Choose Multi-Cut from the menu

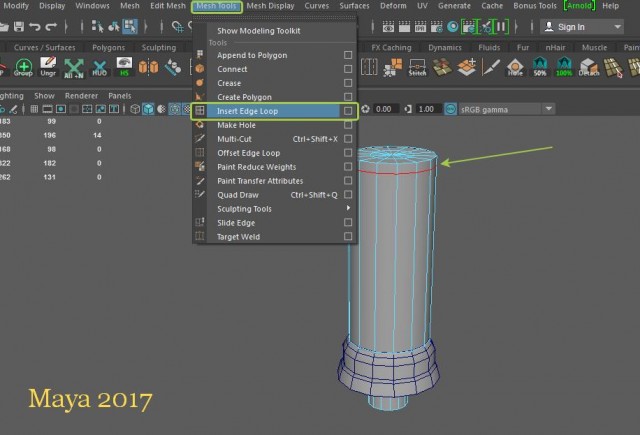point(234,139)
